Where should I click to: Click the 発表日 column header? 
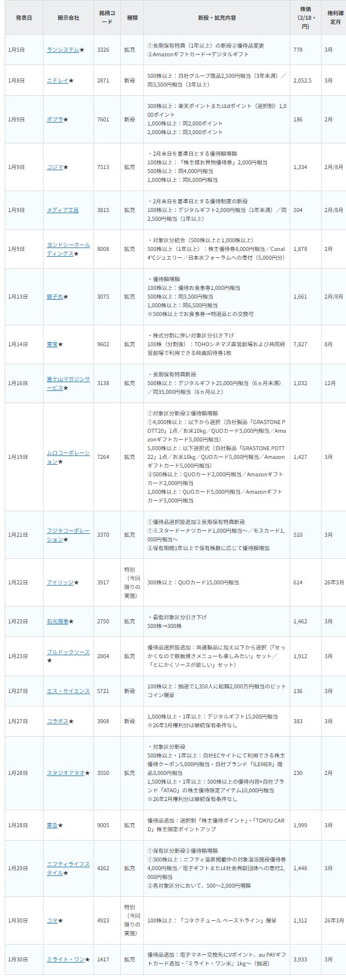pos(24,18)
